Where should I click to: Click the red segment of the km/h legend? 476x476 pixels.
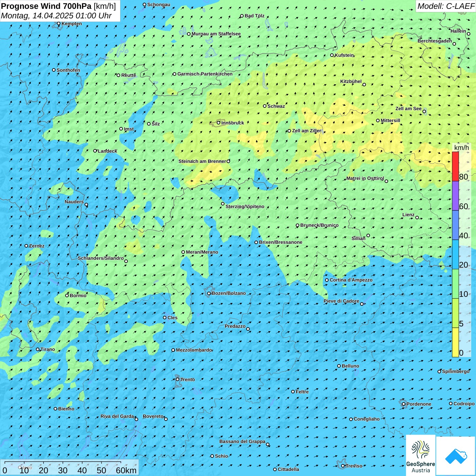[455, 166]
